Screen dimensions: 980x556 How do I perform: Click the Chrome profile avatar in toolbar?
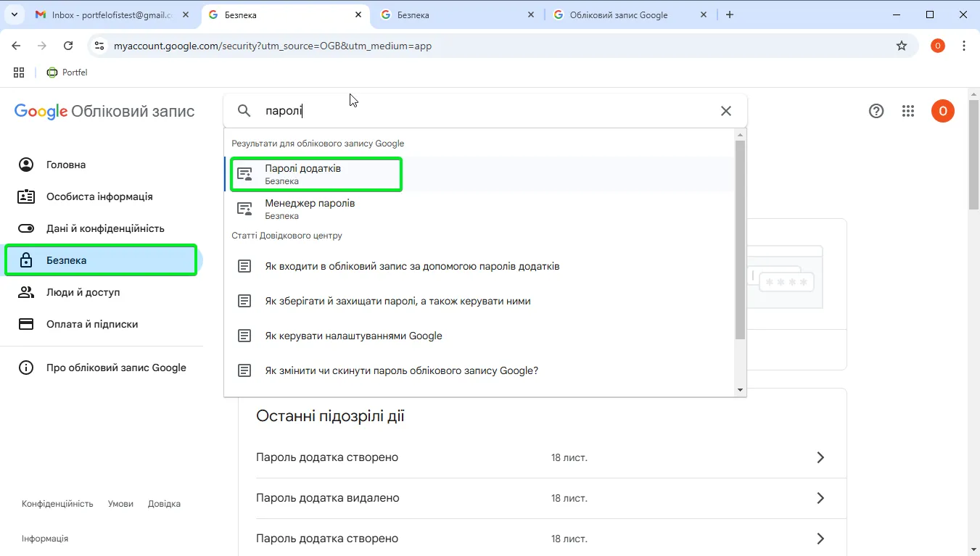(x=938, y=46)
